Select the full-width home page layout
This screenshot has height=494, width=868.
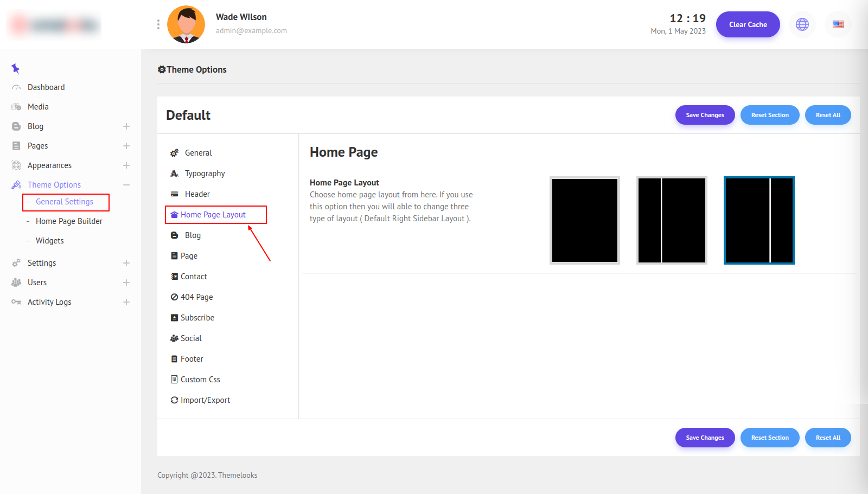pyautogui.click(x=584, y=220)
